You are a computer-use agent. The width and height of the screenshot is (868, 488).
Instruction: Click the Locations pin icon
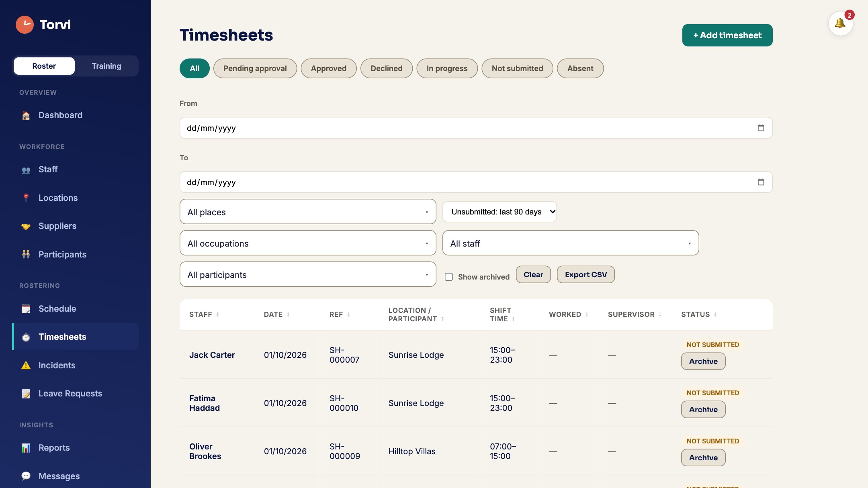pyautogui.click(x=26, y=198)
